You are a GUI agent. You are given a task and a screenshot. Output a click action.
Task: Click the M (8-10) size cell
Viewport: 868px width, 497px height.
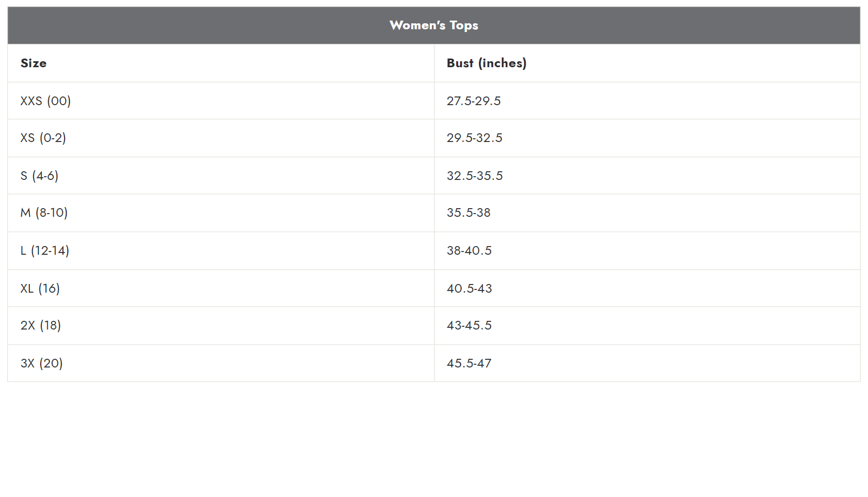(x=221, y=213)
